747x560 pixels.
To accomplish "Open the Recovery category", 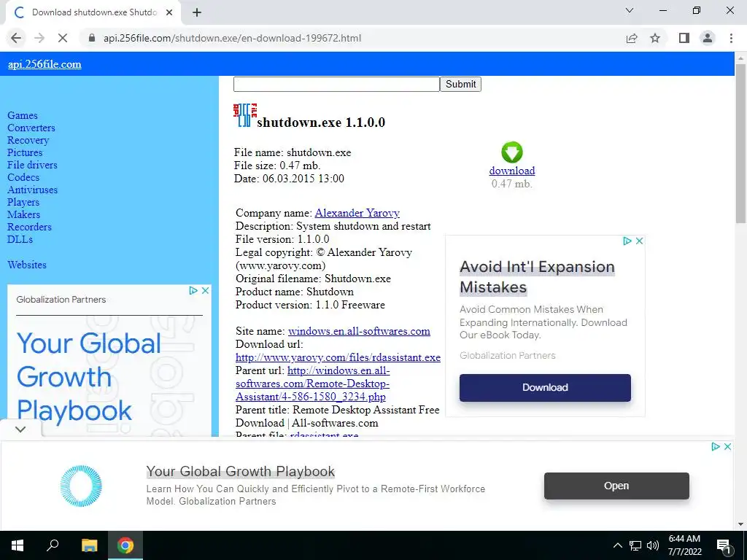I will click(28, 140).
